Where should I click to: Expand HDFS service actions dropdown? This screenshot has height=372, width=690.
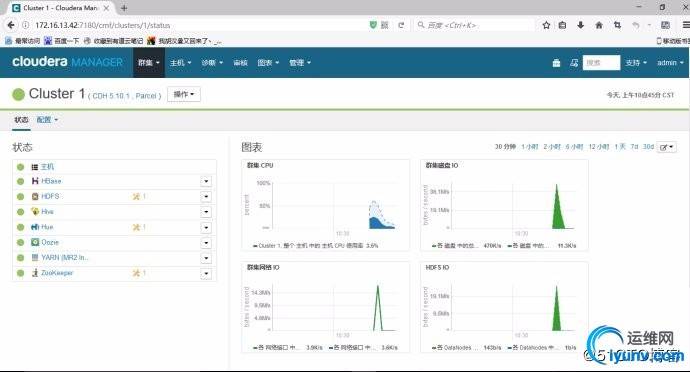tap(206, 197)
